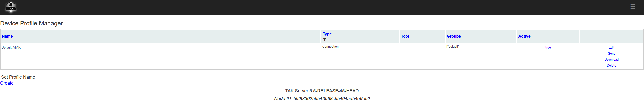Toggle the Active 'true' value

(548, 47)
